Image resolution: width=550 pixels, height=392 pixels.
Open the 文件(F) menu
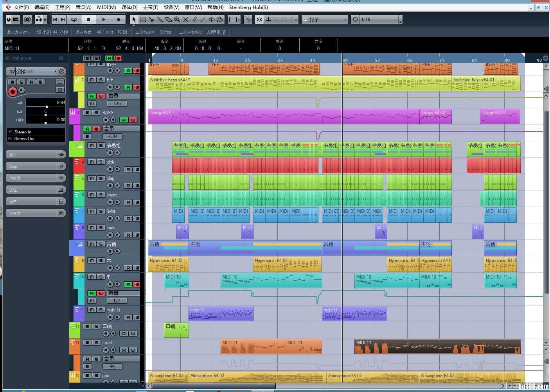[x=21, y=7]
